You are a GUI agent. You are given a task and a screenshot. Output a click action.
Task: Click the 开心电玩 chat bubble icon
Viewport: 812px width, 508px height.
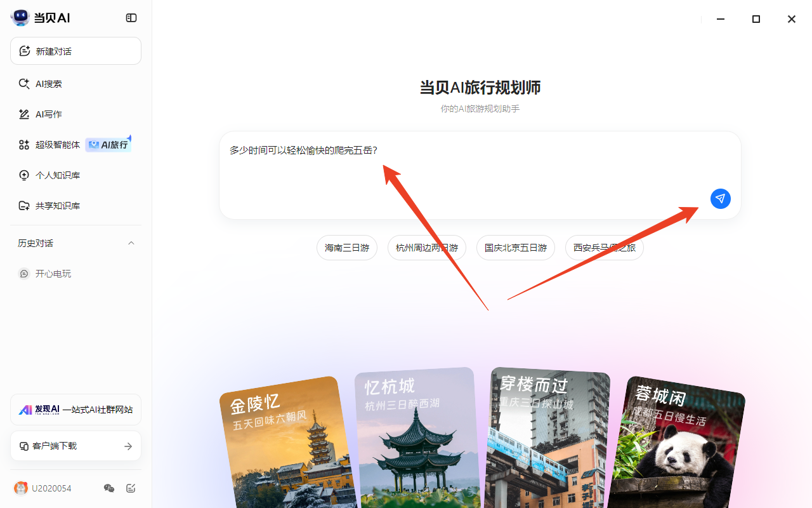click(24, 274)
